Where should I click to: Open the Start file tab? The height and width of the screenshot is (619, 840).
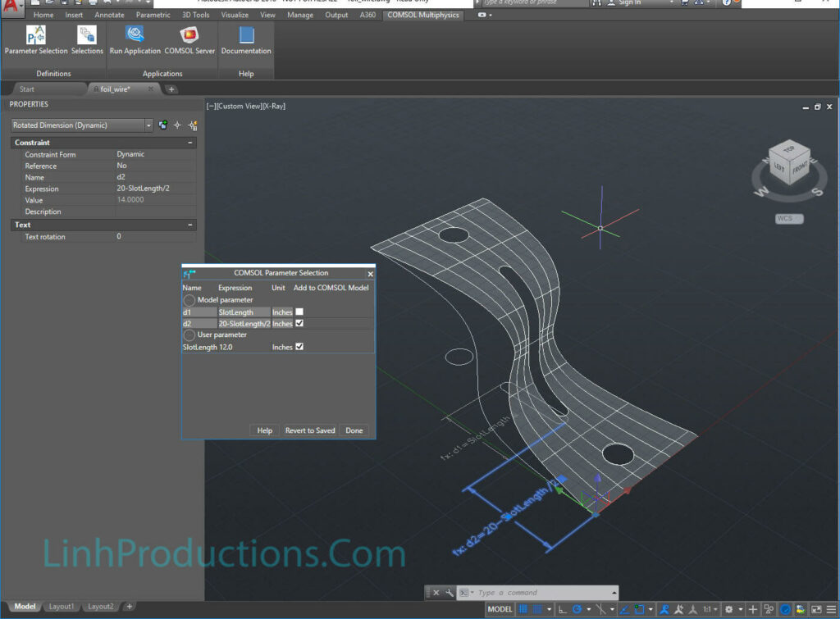tap(27, 89)
